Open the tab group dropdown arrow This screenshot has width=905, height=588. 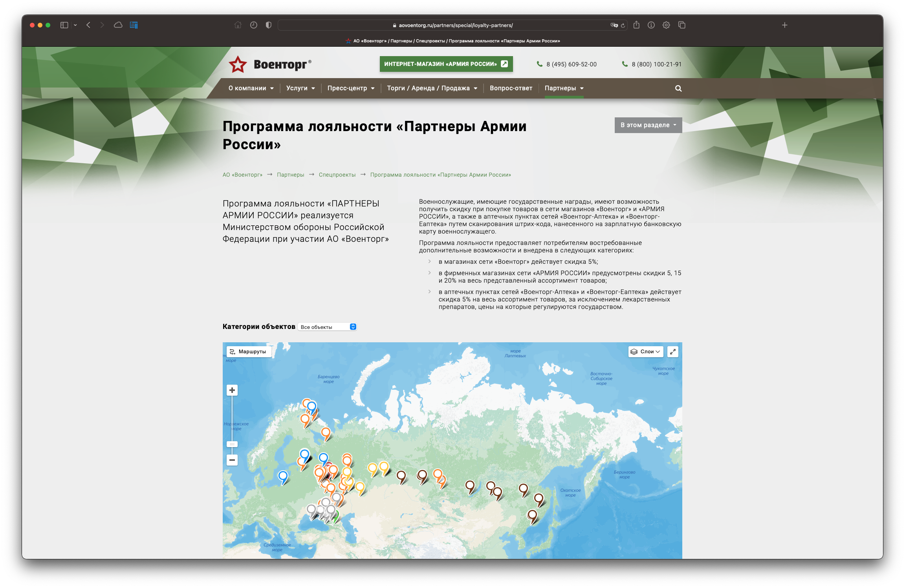click(75, 25)
